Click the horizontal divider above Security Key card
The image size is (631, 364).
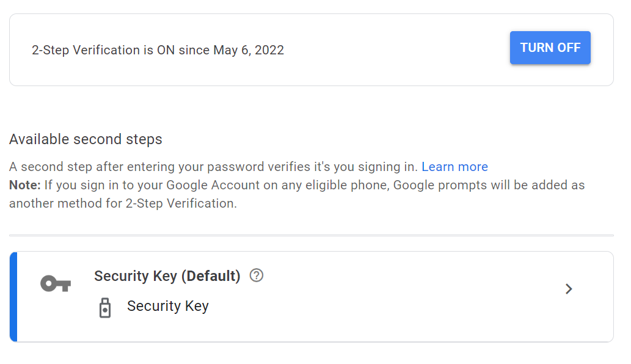tap(312, 235)
